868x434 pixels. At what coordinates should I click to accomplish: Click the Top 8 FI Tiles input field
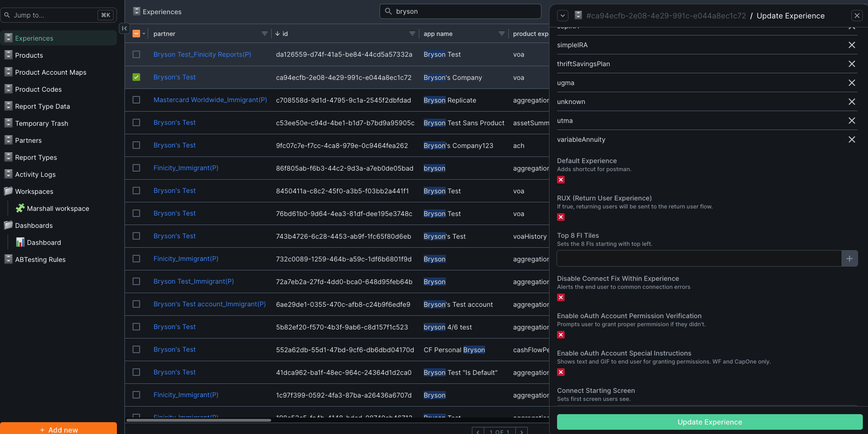pos(699,259)
